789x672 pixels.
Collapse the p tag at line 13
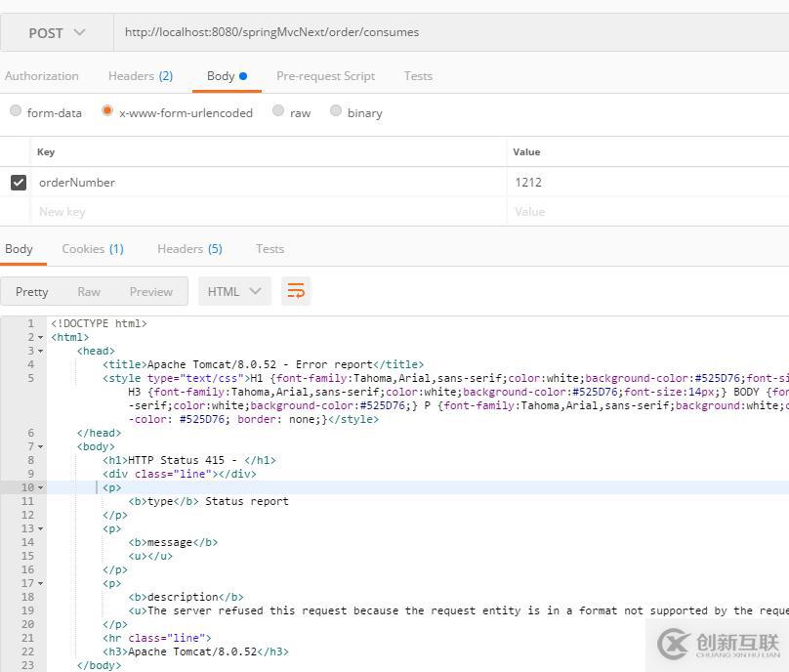tap(41, 529)
